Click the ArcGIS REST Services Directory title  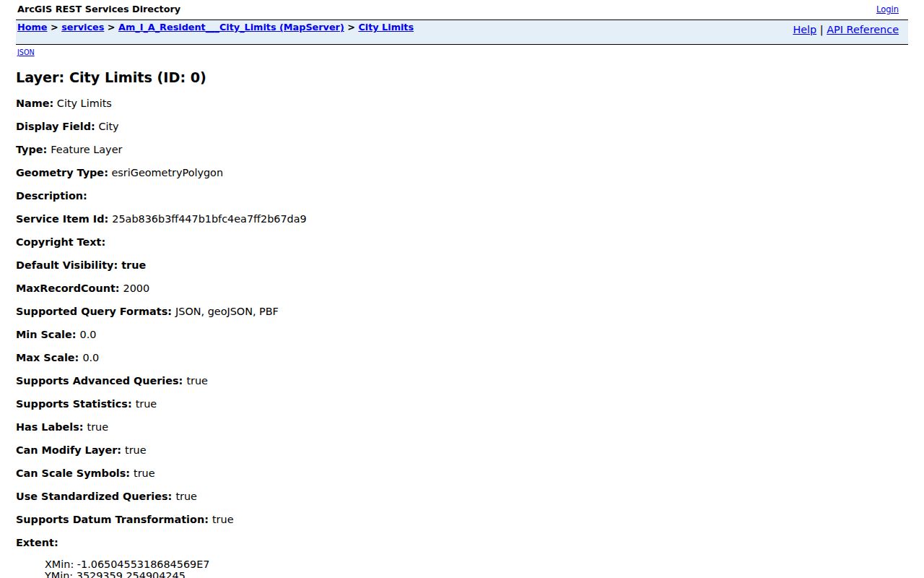99,9
